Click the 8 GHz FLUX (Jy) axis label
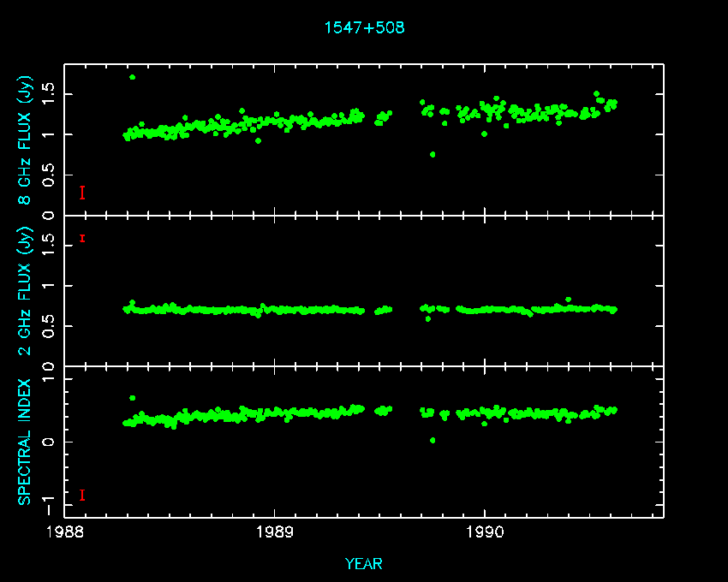Screen dimensions: 728x582 pos(26,141)
